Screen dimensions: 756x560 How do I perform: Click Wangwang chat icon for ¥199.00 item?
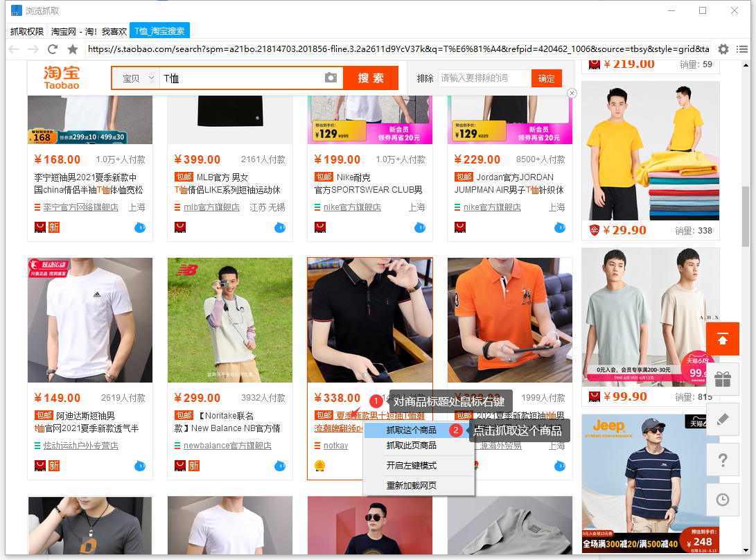coord(420,227)
